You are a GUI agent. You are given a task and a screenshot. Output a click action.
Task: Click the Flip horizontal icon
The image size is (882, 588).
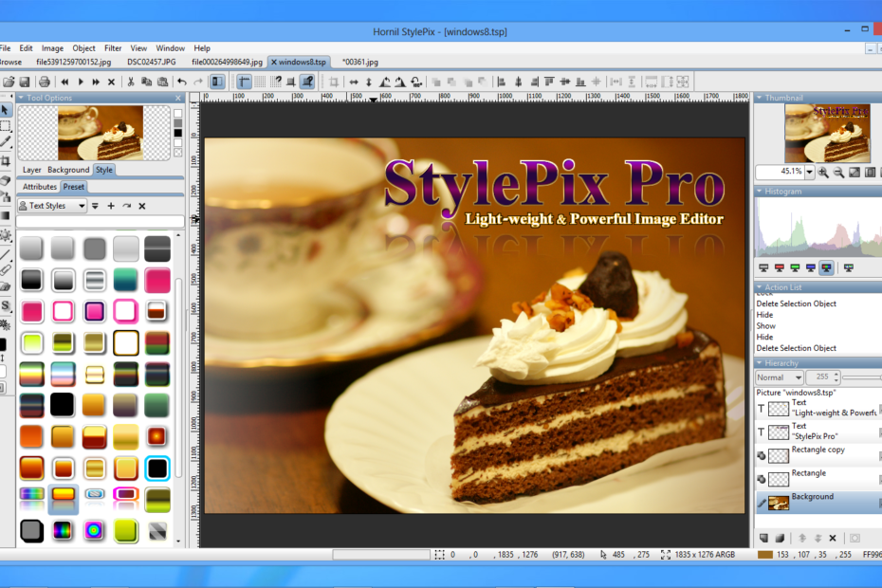pyautogui.click(x=353, y=83)
